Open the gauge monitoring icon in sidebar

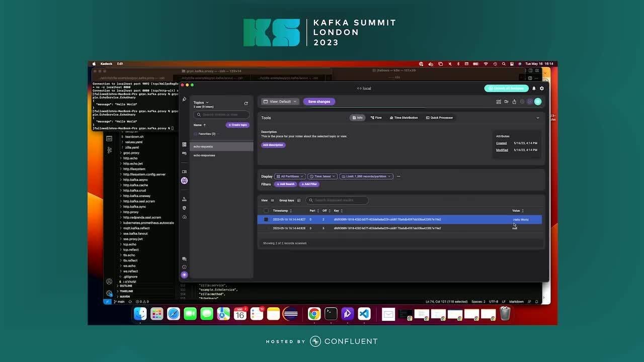(x=184, y=217)
